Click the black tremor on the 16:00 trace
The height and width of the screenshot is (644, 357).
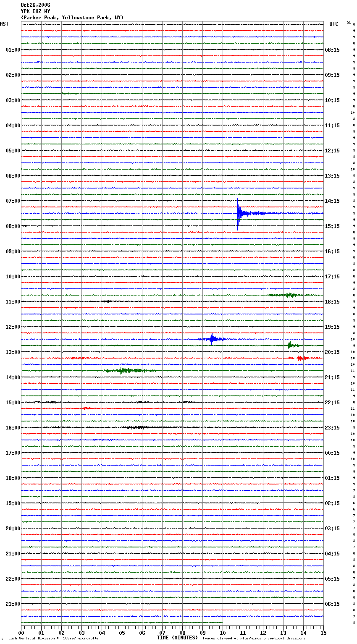pos(143,427)
